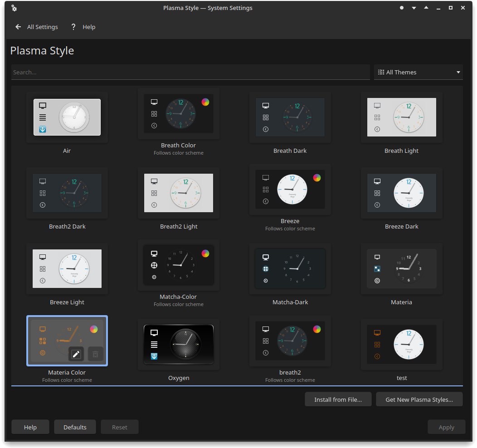The width and height of the screenshot is (477, 448).
Task: Select the Air plasma style
Action: coord(67,117)
